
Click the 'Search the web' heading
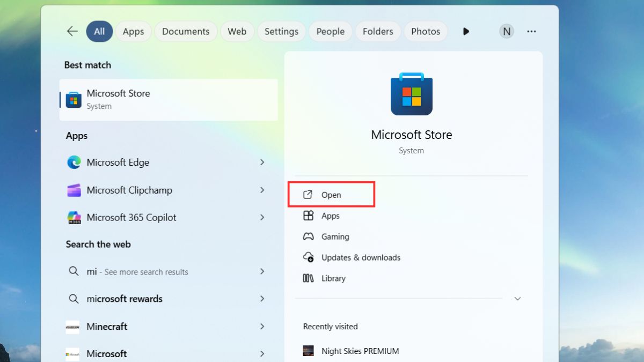coord(98,244)
